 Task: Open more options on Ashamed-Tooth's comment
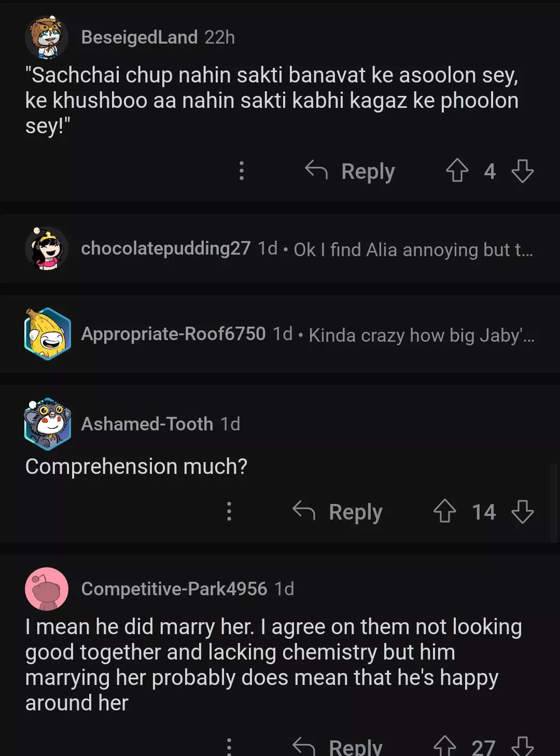pyautogui.click(x=229, y=511)
